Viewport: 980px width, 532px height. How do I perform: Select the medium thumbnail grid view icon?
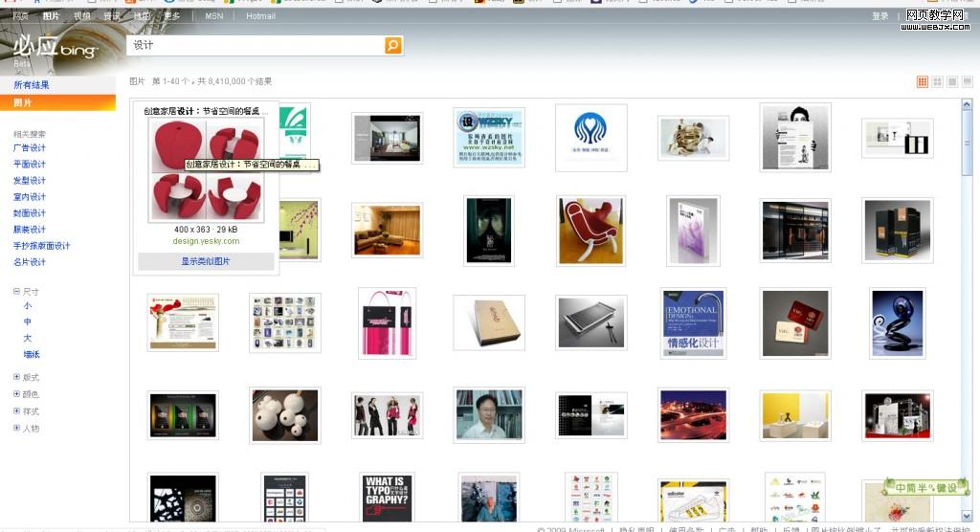(938, 82)
